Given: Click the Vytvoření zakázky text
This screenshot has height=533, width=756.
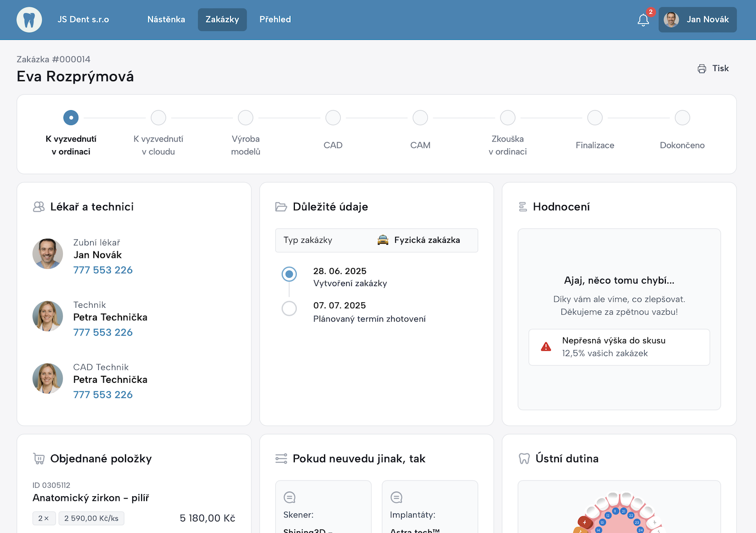Looking at the screenshot, I should (x=350, y=283).
